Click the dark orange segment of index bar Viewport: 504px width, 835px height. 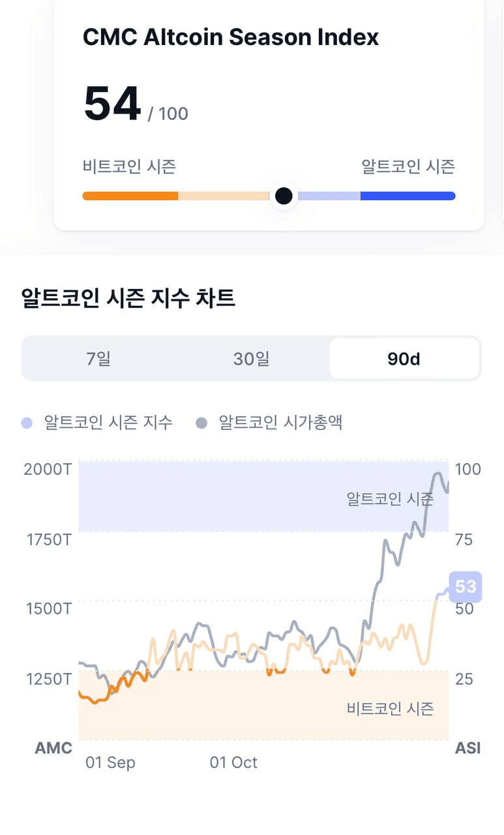pyautogui.click(x=130, y=196)
